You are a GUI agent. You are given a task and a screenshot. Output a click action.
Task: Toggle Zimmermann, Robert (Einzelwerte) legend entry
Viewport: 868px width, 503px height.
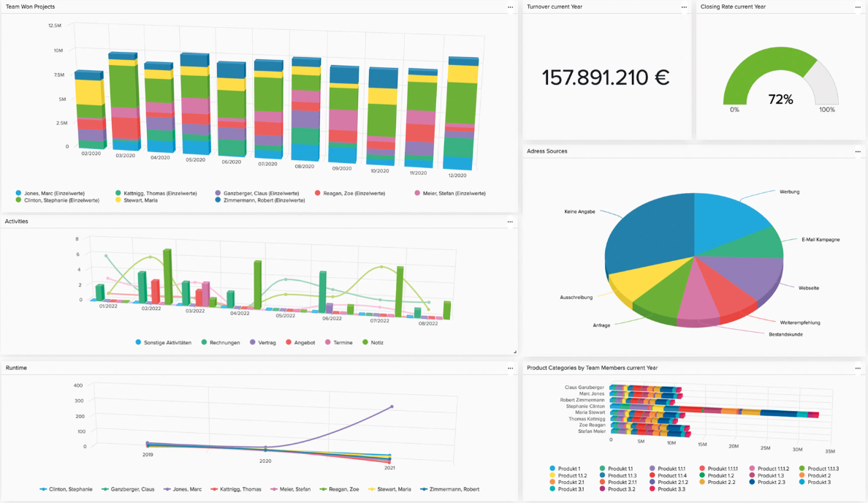260,200
